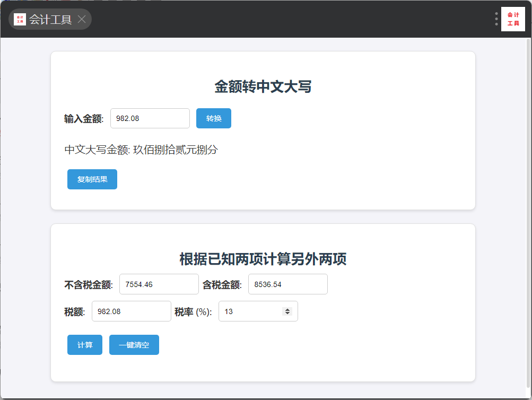Decrease 税率 with the down spinner arrow
The height and width of the screenshot is (400, 532).
(x=287, y=313)
